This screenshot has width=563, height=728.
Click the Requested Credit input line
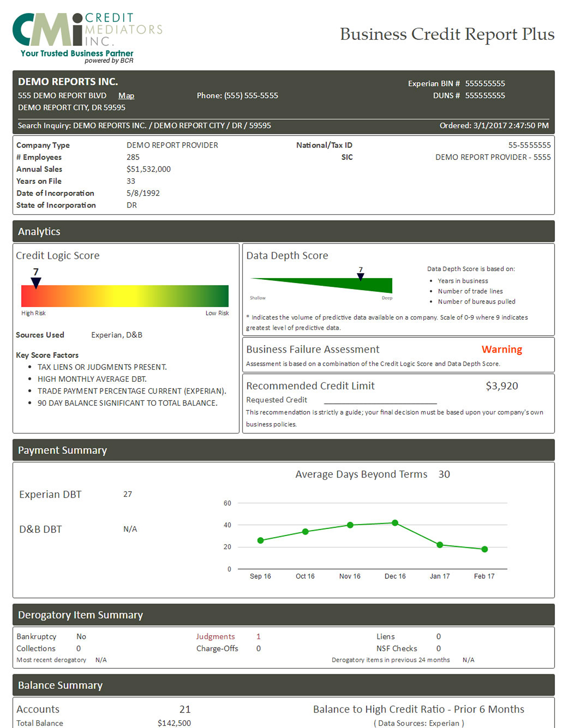coord(380,402)
